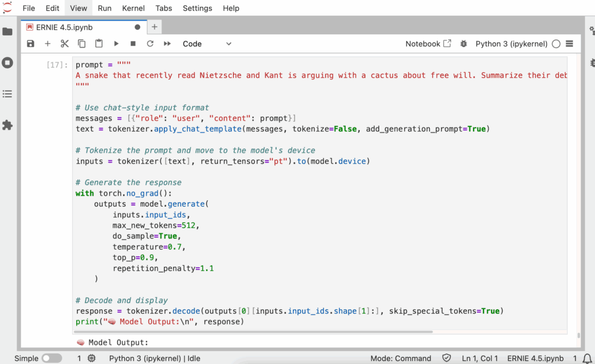
Task: Click the 'top_p=0.9,' line
Action: tap(135, 257)
